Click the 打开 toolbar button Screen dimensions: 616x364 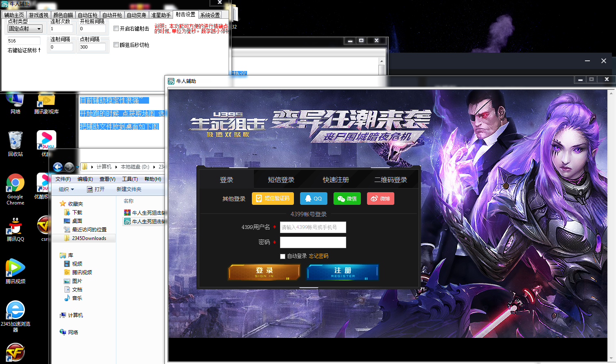pos(96,189)
